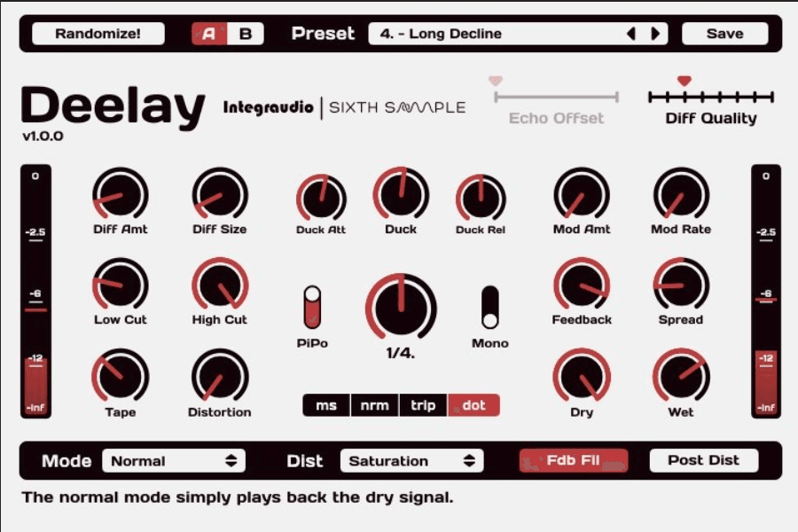Click the Echo Offset slider track

556,97
